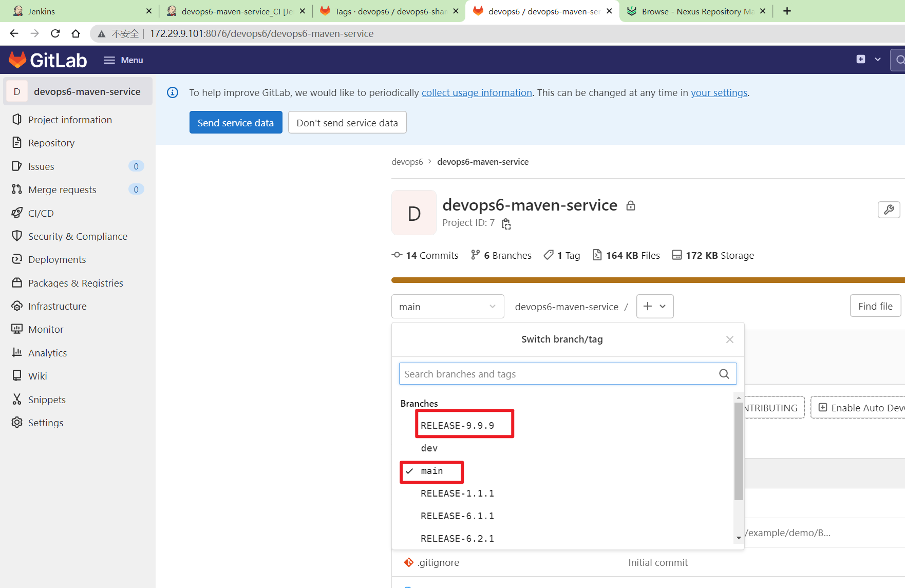905x588 pixels.
Task: Click branch list scrollbar thumb
Action: click(739, 451)
